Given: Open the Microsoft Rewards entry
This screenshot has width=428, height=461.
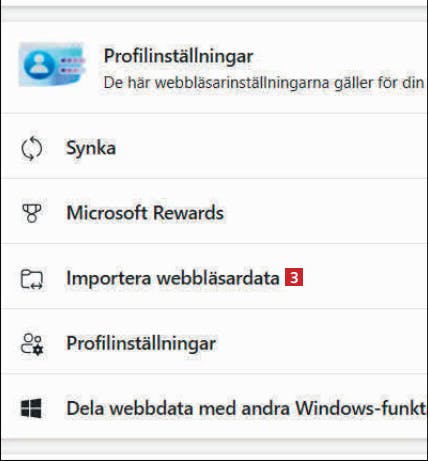Looking at the screenshot, I should (214, 211).
